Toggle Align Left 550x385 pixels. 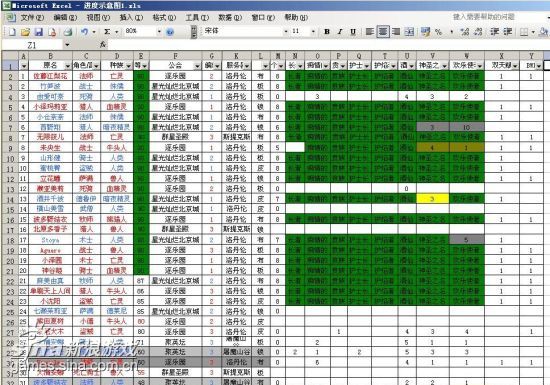click(x=369, y=32)
